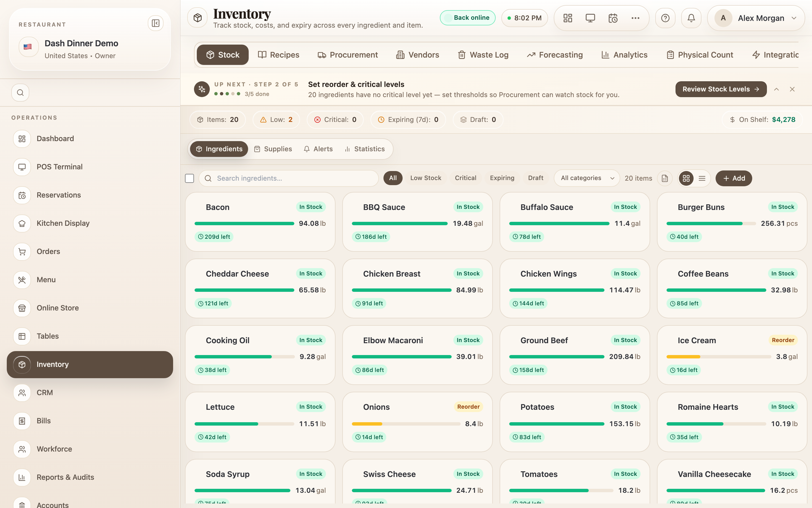The width and height of the screenshot is (812, 508).
Task: Click the Low: 2 stat pill
Action: click(276, 120)
